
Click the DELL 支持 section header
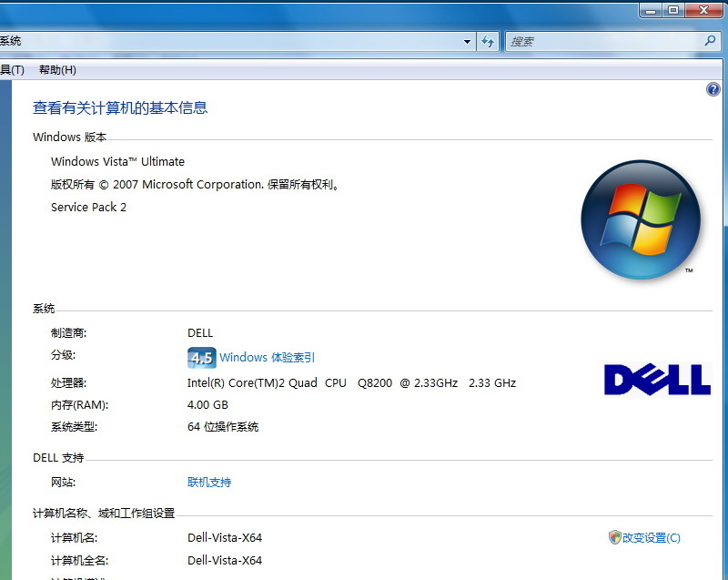point(58,458)
